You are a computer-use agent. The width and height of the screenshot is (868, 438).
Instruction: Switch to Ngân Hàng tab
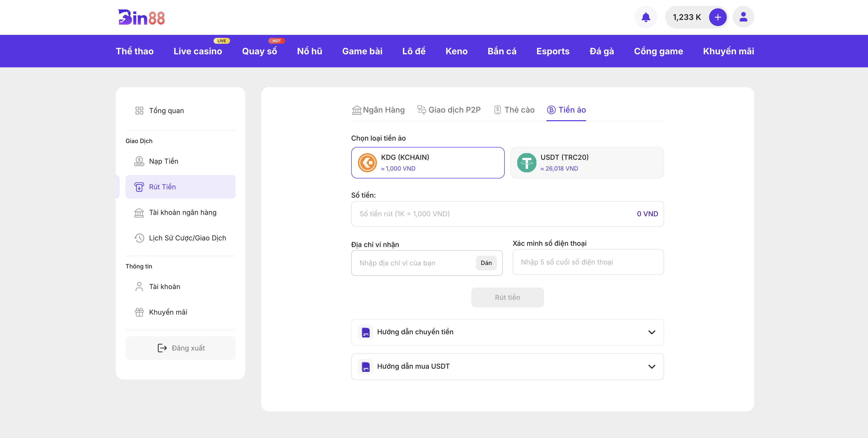[x=378, y=110]
